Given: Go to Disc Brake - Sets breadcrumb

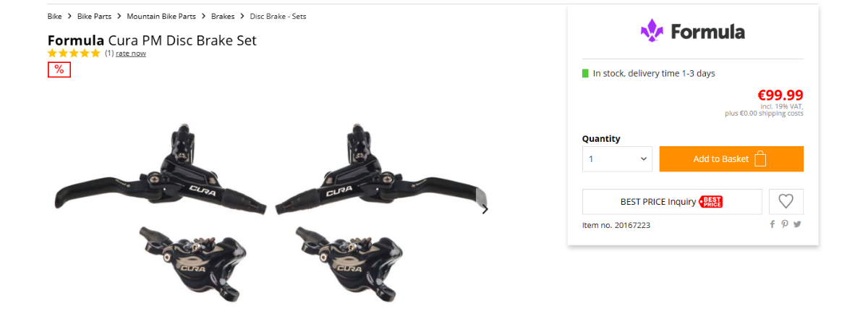Looking at the screenshot, I should click(278, 16).
